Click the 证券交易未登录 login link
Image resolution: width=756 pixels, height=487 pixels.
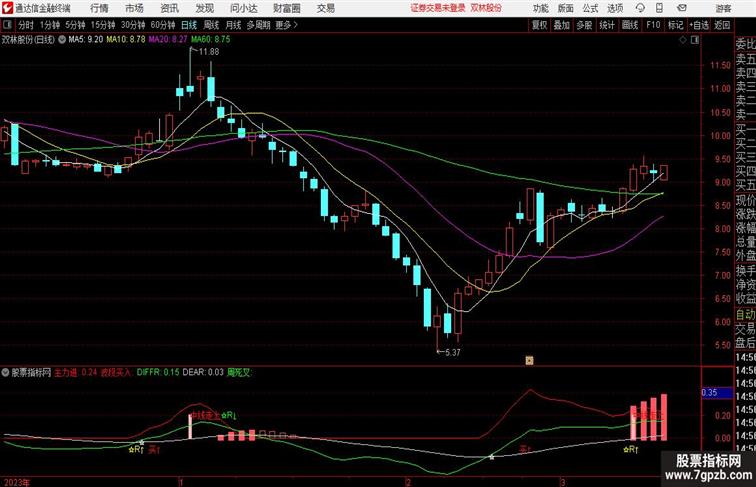click(x=438, y=8)
